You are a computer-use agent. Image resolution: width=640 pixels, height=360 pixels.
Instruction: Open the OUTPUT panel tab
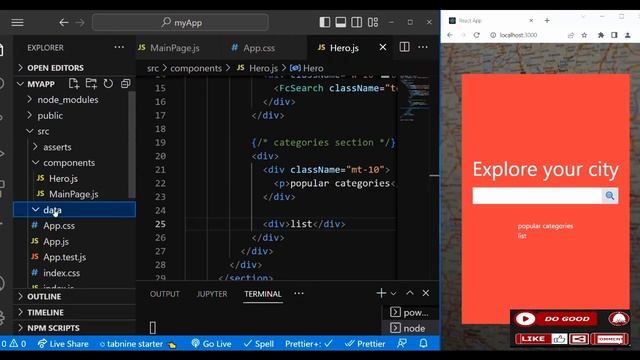point(164,294)
